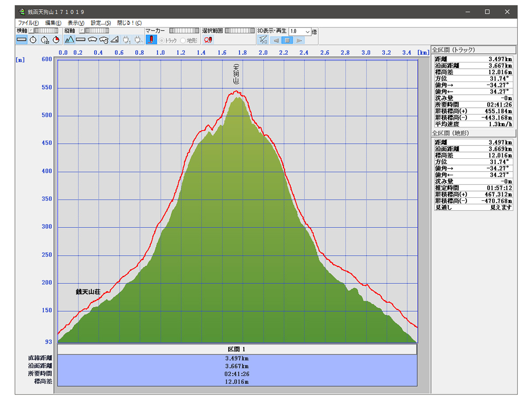Click the selection range marker icon
The width and height of the screenshot is (532, 399).
(x=208, y=40)
